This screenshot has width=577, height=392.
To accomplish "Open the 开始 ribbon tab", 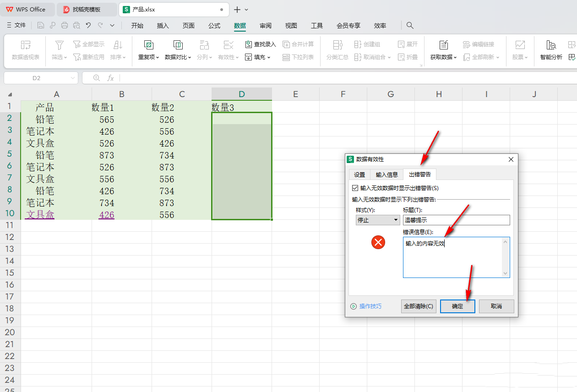I will pyautogui.click(x=137, y=26).
